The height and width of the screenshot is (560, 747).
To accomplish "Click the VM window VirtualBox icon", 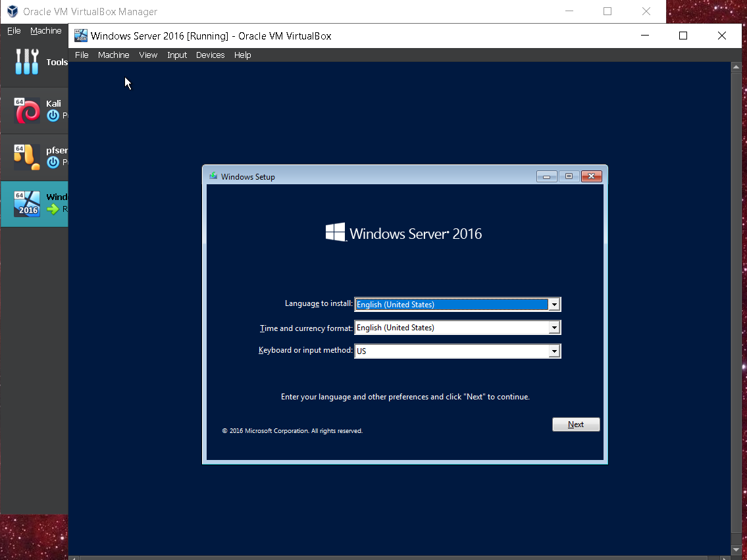I will click(x=81, y=35).
